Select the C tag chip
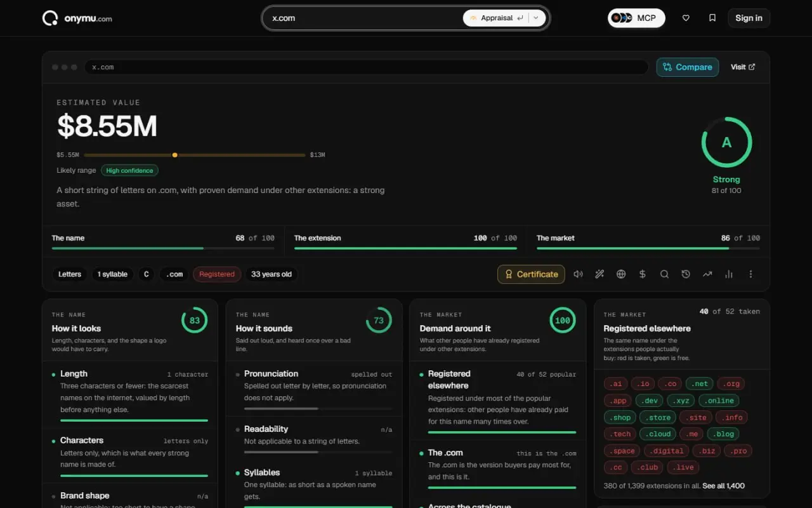Viewport: 812px width, 508px height. pyautogui.click(x=147, y=274)
